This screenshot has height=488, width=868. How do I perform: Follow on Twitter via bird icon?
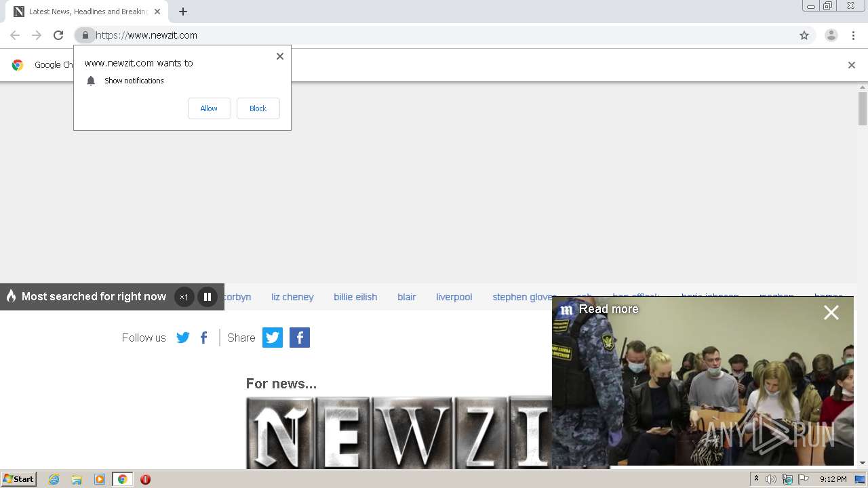(x=183, y=338)
